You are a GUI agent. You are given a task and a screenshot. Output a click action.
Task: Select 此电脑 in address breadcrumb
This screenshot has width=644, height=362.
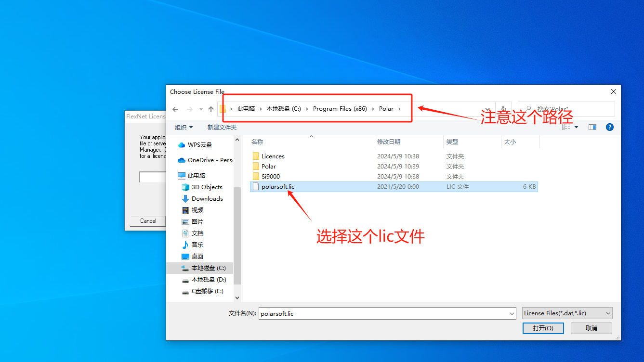(246, 109)
